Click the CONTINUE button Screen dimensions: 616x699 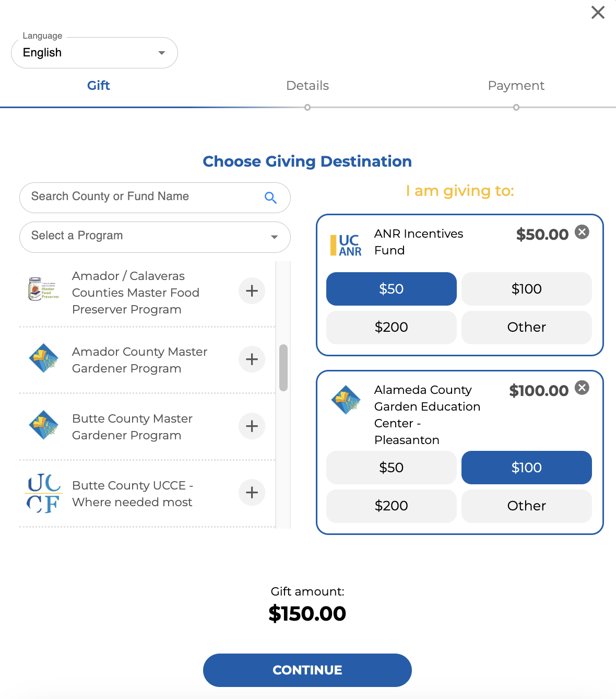pos(307,670)
